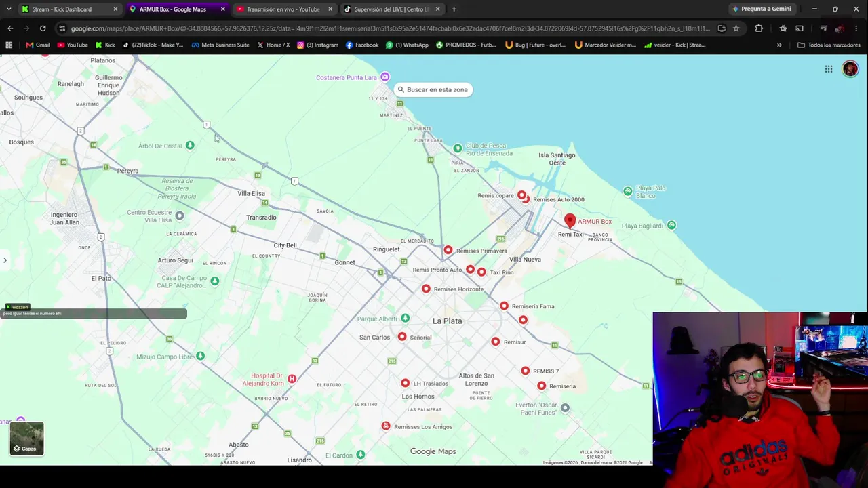Select the Remises Horizonte map pin
Image resolution: width=868 pixels, height=488 pixels.
pos(426,289)
